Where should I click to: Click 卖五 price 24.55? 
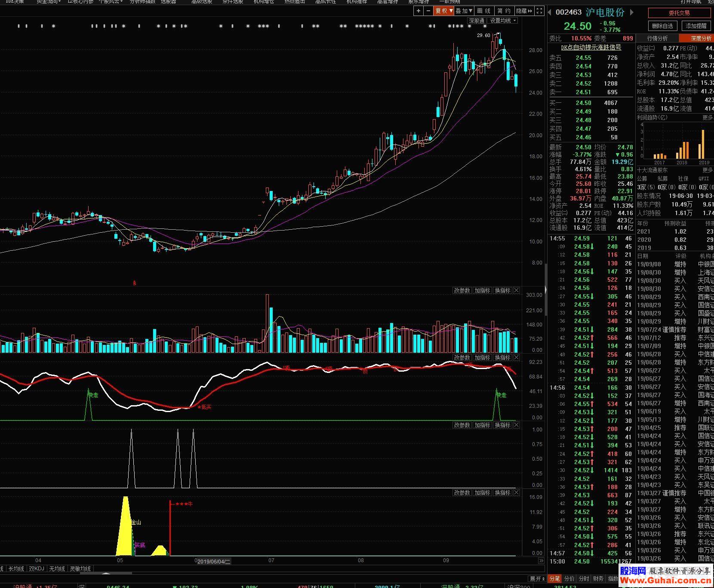(x=584, y=58)
